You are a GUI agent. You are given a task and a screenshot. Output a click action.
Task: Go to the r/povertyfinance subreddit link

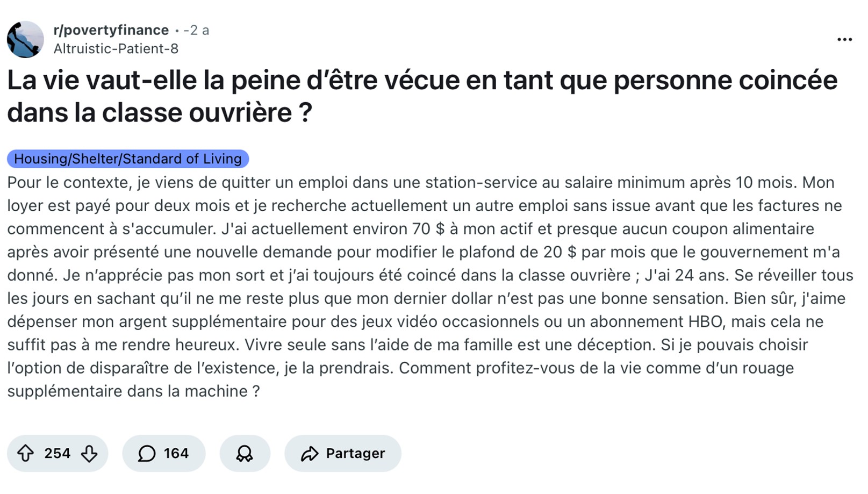coord(111,30)
